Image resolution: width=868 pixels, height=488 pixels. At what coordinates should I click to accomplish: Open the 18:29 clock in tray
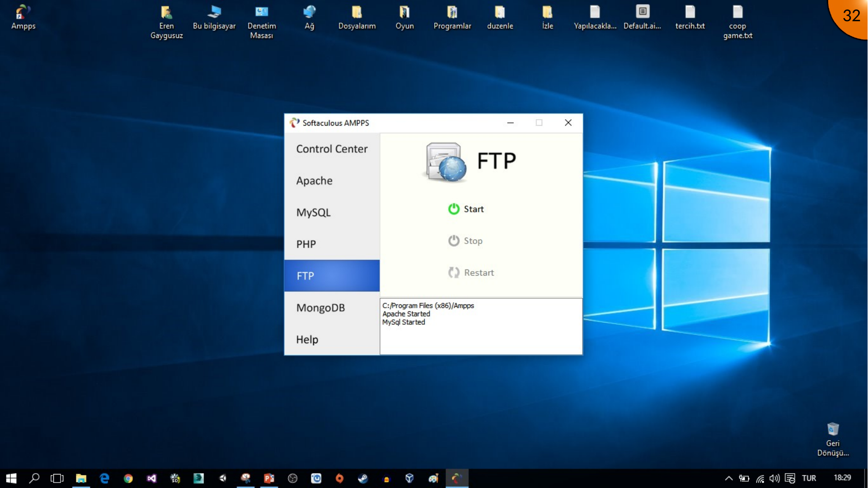click(x=842, y=478)
